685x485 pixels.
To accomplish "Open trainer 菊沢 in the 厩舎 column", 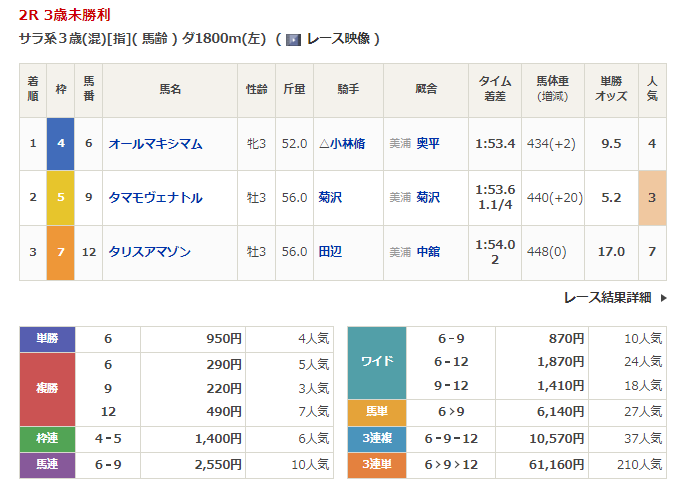I will coord(428,198).
